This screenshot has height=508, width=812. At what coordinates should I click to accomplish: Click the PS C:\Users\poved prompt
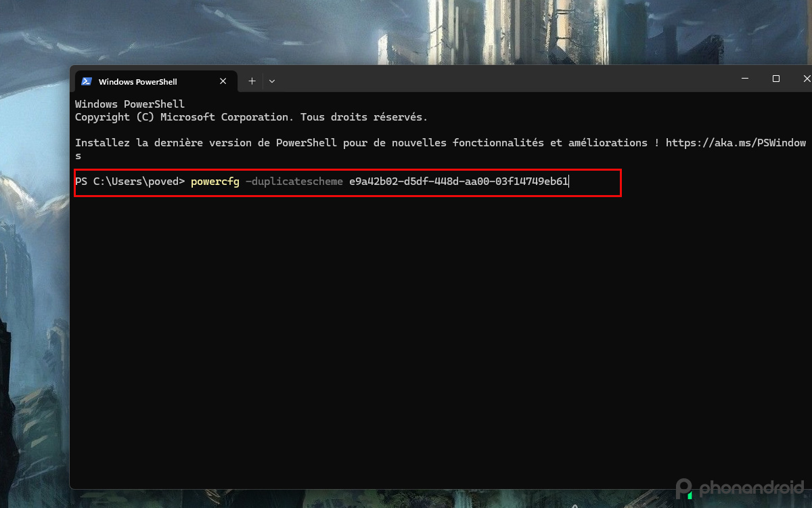coord(127,182)
